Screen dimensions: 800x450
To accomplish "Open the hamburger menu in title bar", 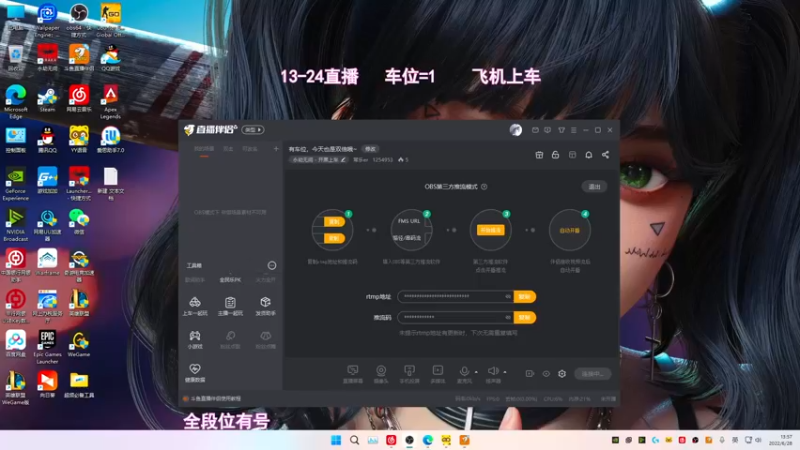I will [573, 130].
